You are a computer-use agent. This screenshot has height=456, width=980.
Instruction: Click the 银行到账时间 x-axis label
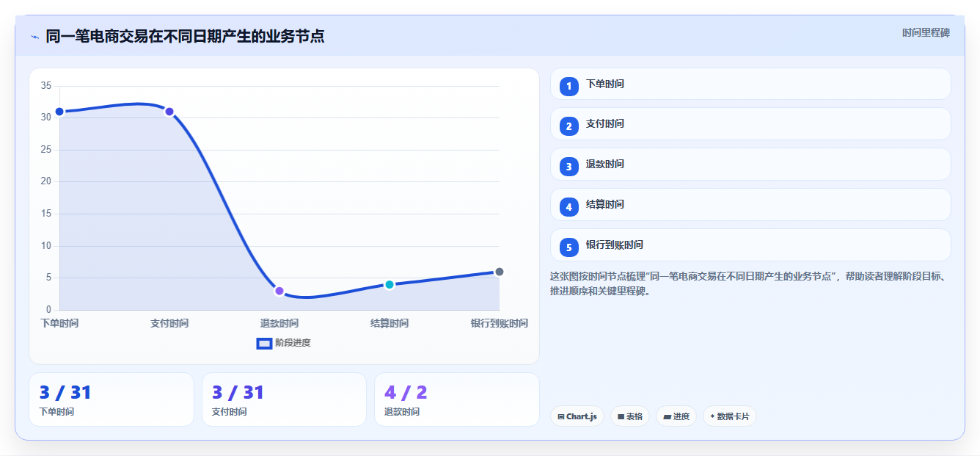pos(500,323)
